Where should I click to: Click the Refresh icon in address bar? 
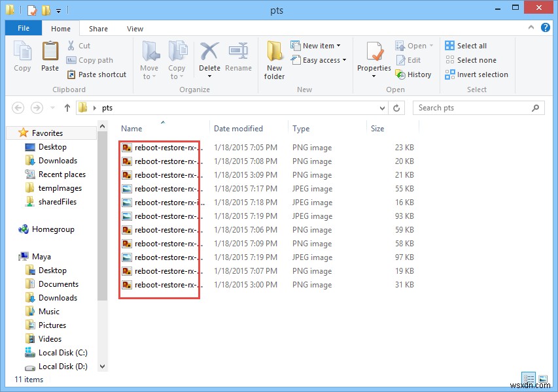[x=397, y=108]
